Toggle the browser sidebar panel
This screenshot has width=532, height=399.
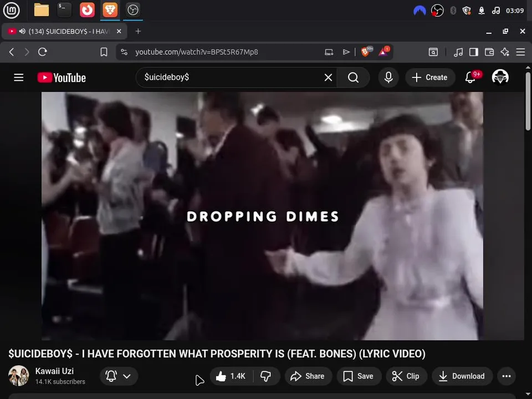(474, 52)
